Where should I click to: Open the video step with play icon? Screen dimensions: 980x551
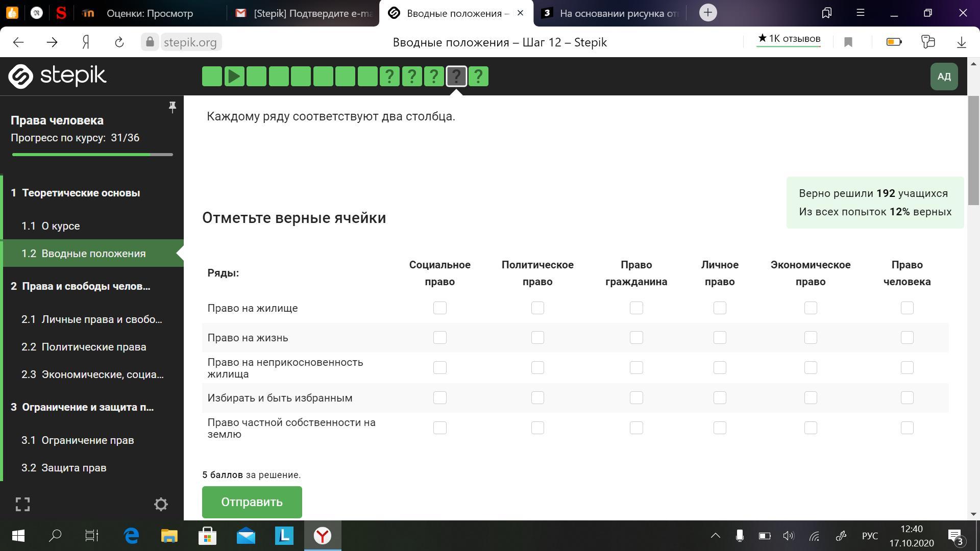point(234,77)
